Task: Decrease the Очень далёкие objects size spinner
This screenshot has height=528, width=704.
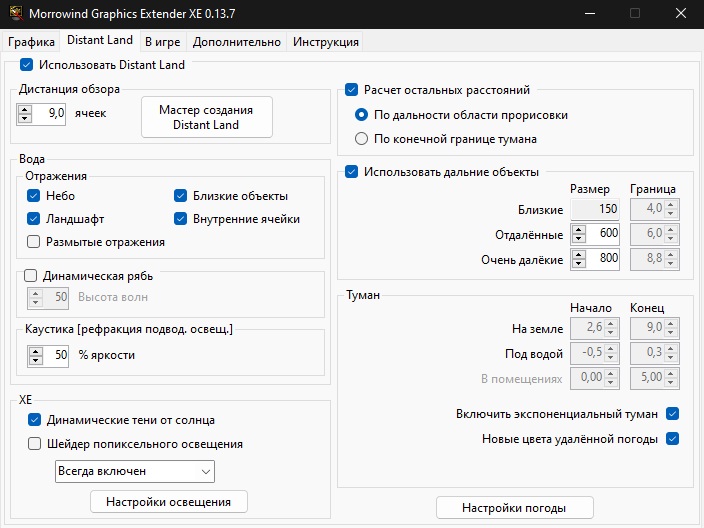Action: (x=579, y=264)
